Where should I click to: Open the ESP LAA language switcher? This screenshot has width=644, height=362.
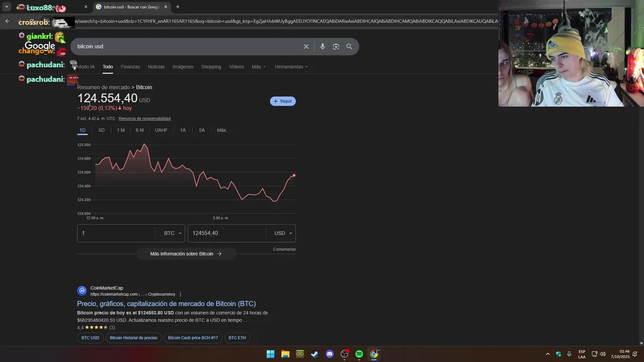(582, 354)
